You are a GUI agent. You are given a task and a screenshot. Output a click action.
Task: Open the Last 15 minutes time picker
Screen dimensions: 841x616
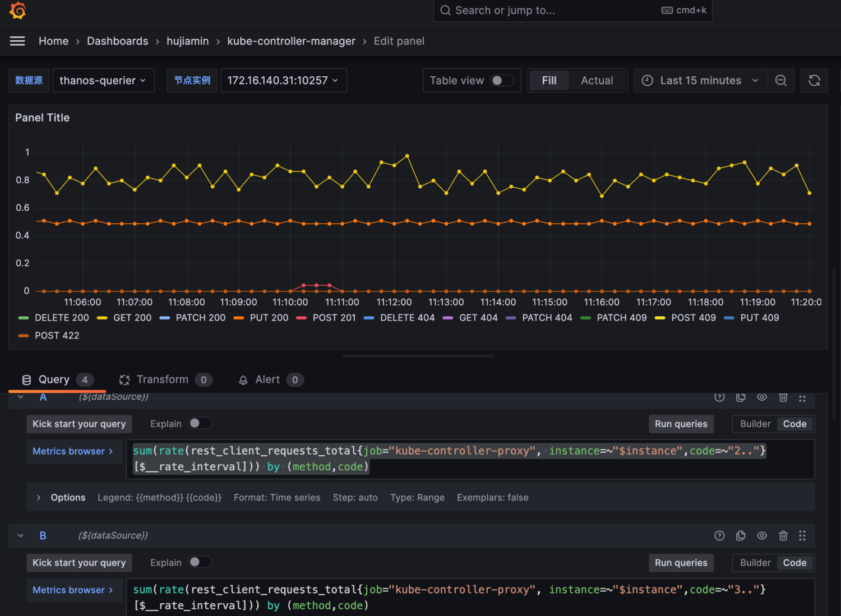click(701, 81)
